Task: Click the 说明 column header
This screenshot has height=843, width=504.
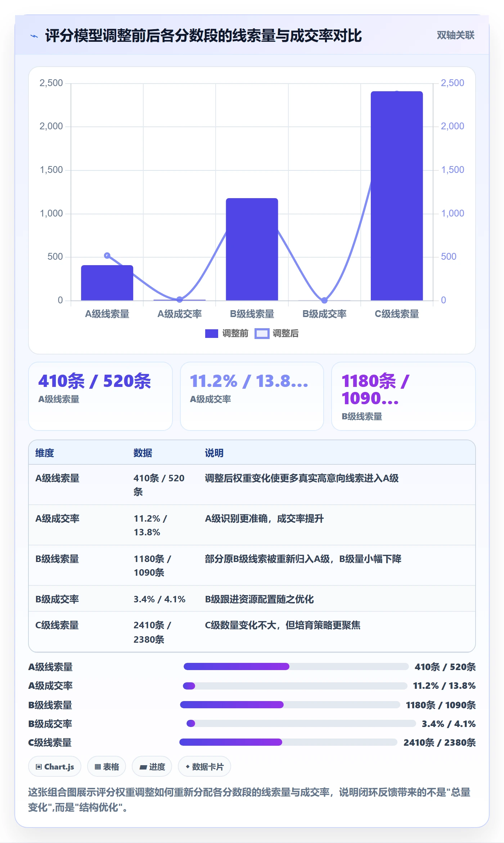Action: point(214,453)
